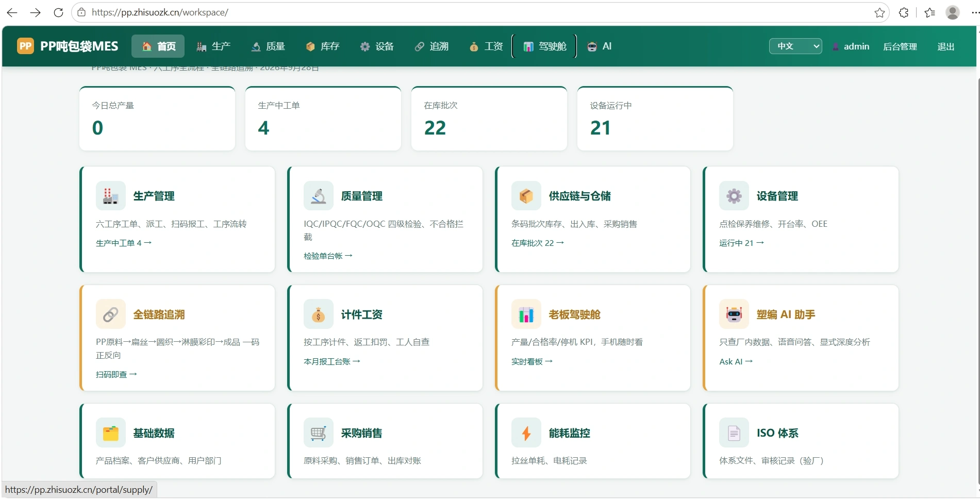Follow the 扫码即查 → link

117,374
